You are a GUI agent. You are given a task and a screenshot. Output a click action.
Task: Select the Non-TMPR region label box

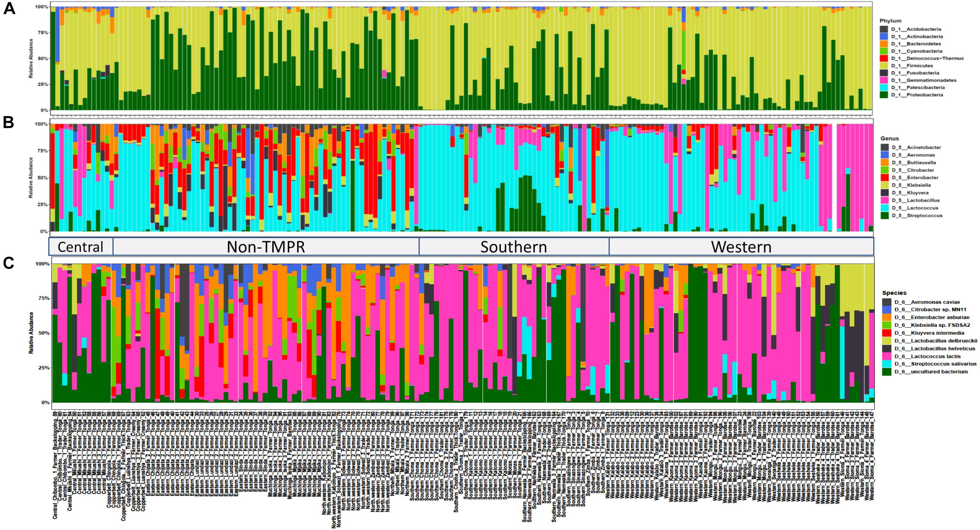point(266,246)
